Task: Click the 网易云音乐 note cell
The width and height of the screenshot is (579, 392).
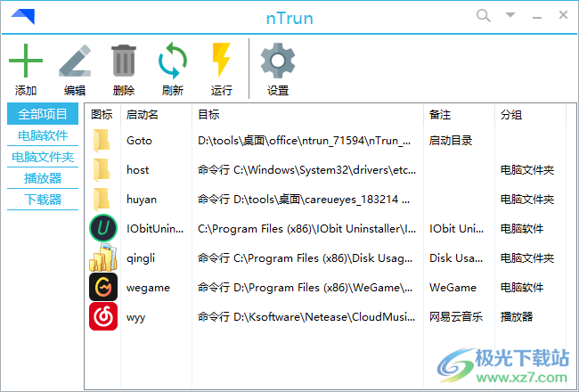Action: point(456,317)
